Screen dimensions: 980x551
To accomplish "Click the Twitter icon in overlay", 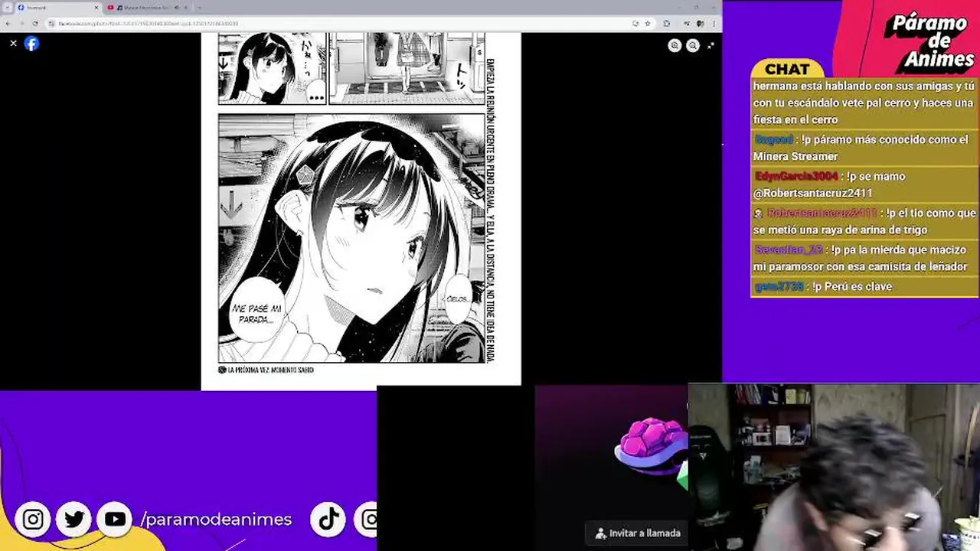I will [74, 520].
